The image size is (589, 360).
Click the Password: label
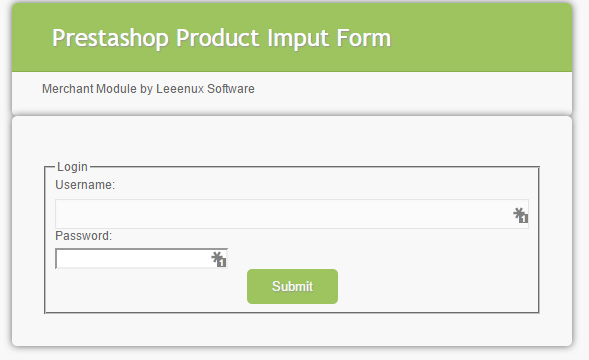83,236
